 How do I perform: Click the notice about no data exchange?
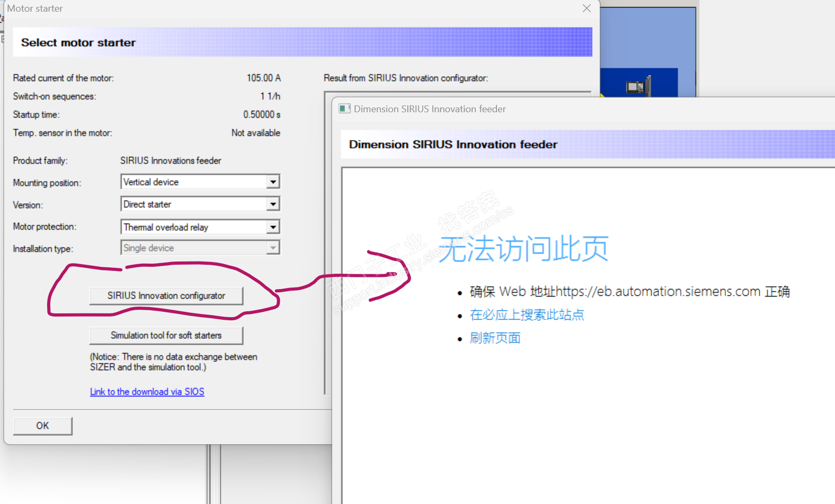coord(174,362)
